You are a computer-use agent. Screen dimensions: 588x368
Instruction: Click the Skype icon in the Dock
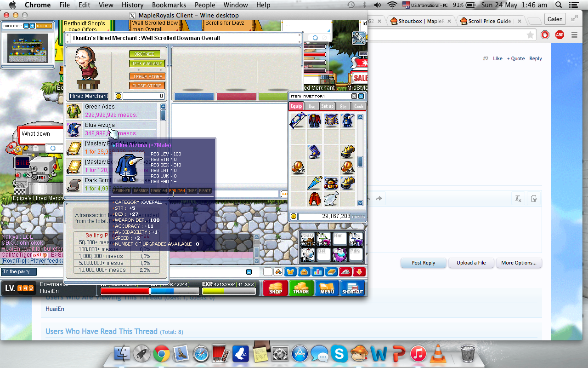tap(339, 354)
